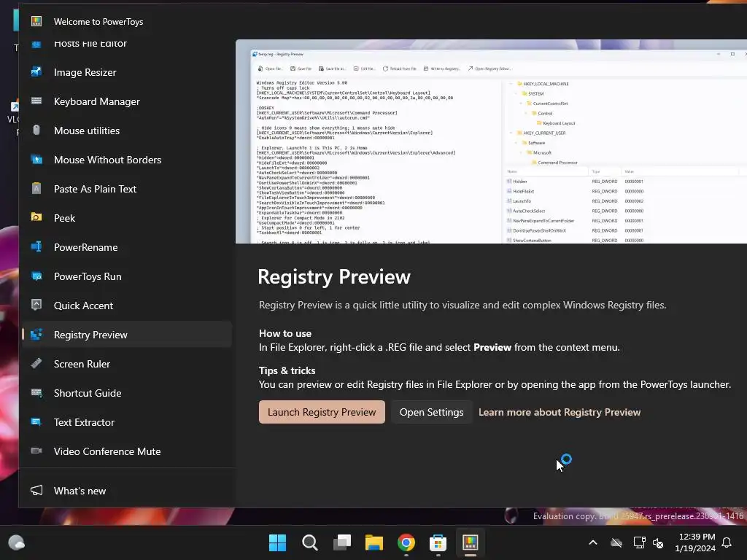This screenshot has width=747, height=560.
Task: Click the Peek module icon
Action: click(36, 217)
